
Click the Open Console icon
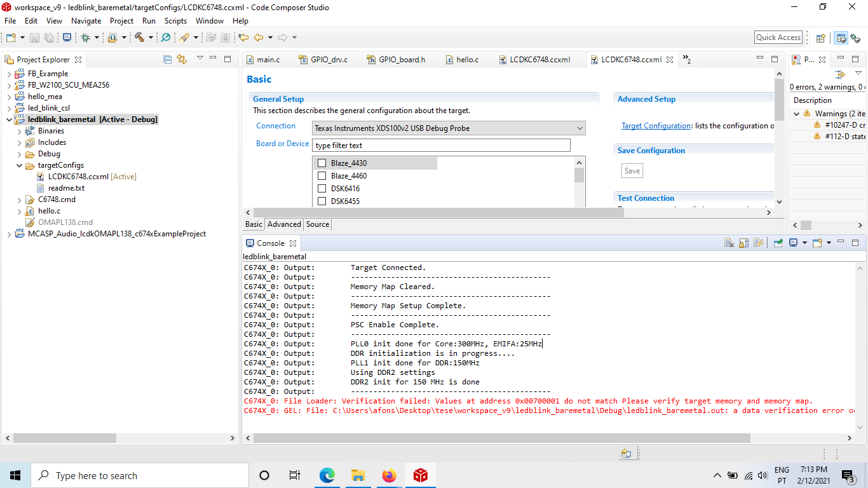point(817,243)
